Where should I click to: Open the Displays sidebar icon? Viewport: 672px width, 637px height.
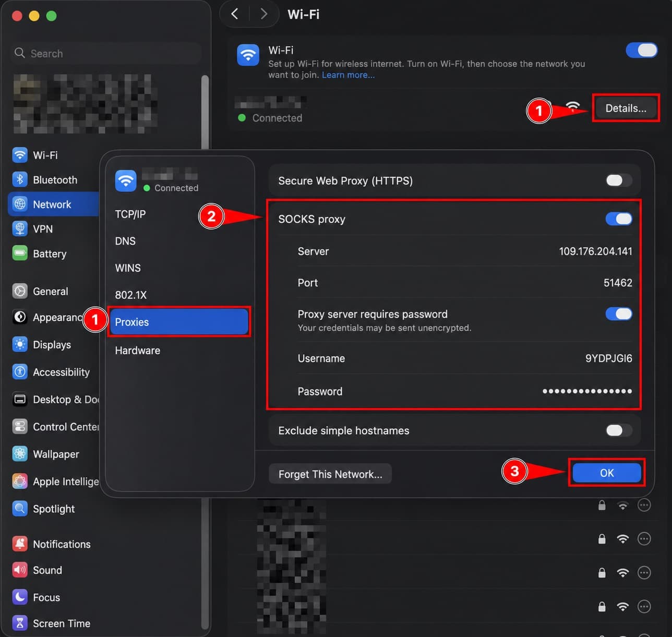[x=20, y=344]
